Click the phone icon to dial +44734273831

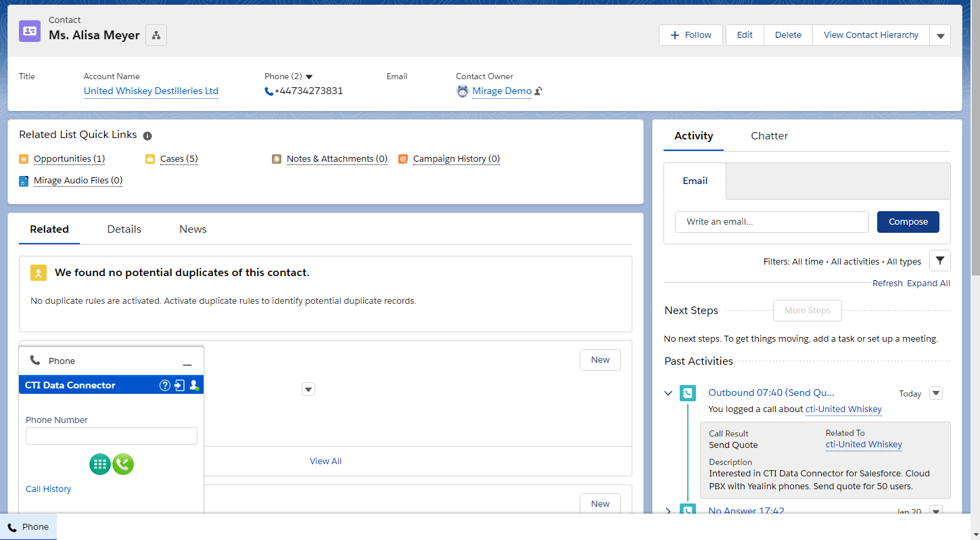(x=269, y=91)
